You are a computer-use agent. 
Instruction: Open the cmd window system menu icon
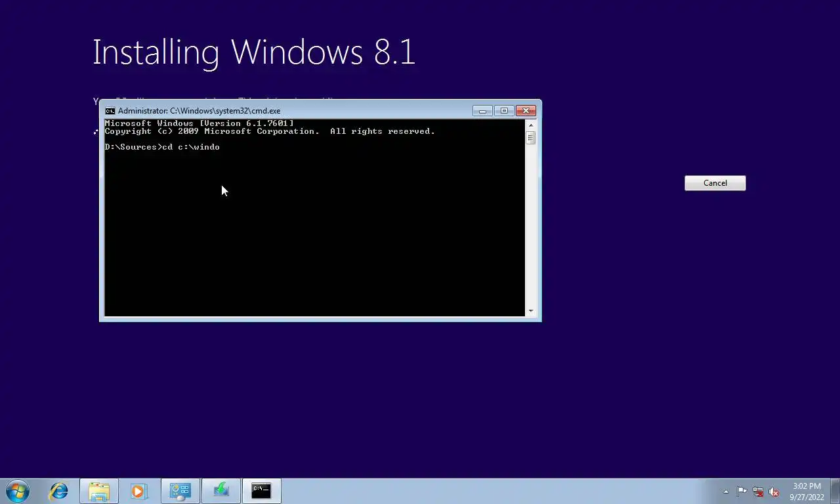110,111
